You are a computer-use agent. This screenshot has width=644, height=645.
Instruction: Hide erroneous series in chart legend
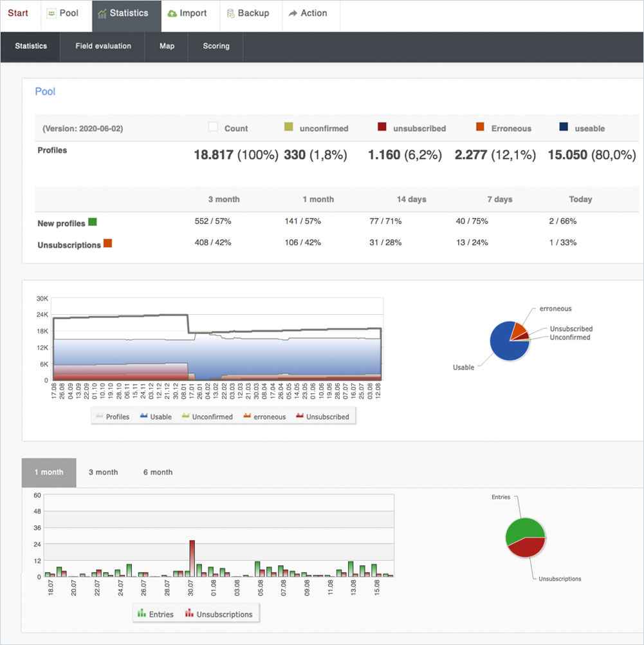(x=264, y=416)
